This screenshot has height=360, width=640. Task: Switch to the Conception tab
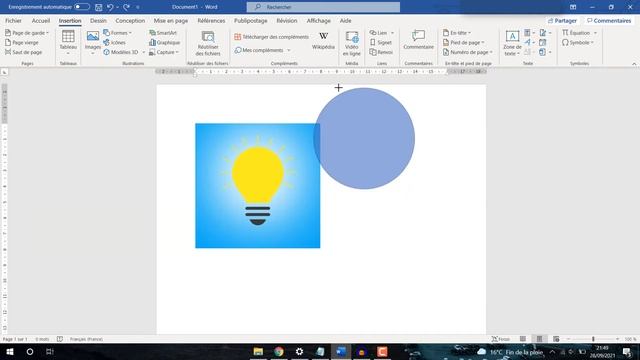coord(130,20)
